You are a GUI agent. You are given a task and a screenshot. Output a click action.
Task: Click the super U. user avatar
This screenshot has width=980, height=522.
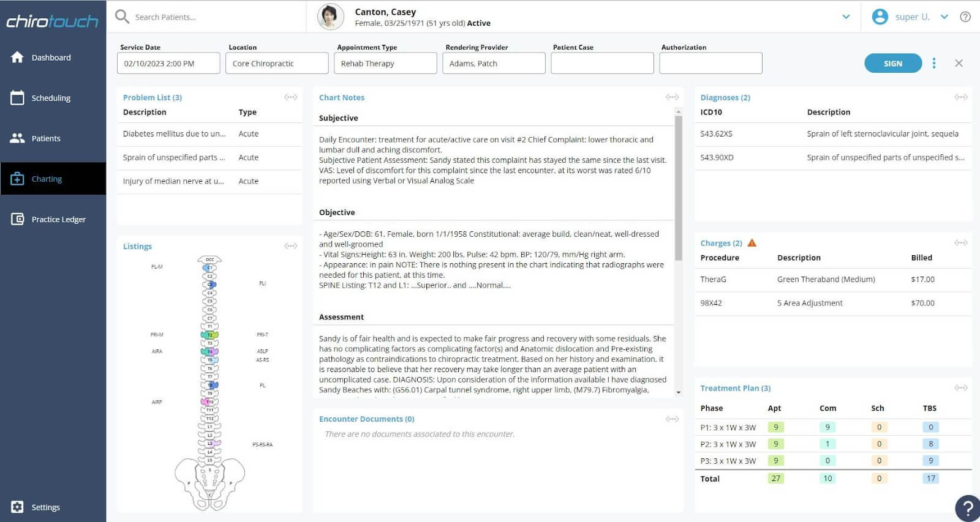(880, 17)
